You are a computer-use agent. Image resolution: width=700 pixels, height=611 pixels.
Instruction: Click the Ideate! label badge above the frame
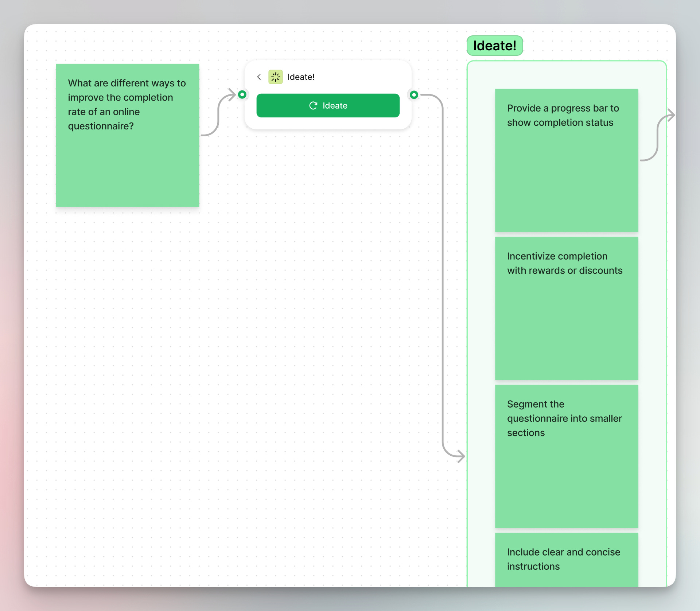coord(495,45)
